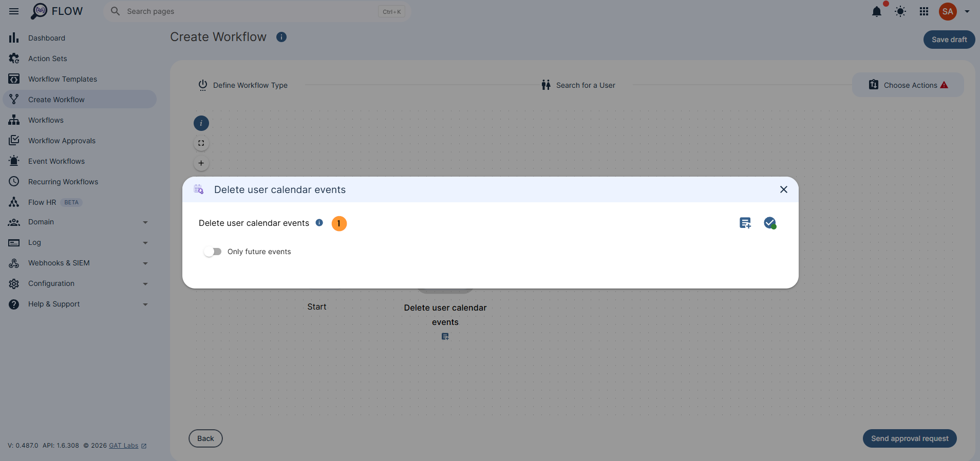Click the Workflow Approvals checkmark icon
The height and width of the screenshot is (461, 980).
(14, 141)
